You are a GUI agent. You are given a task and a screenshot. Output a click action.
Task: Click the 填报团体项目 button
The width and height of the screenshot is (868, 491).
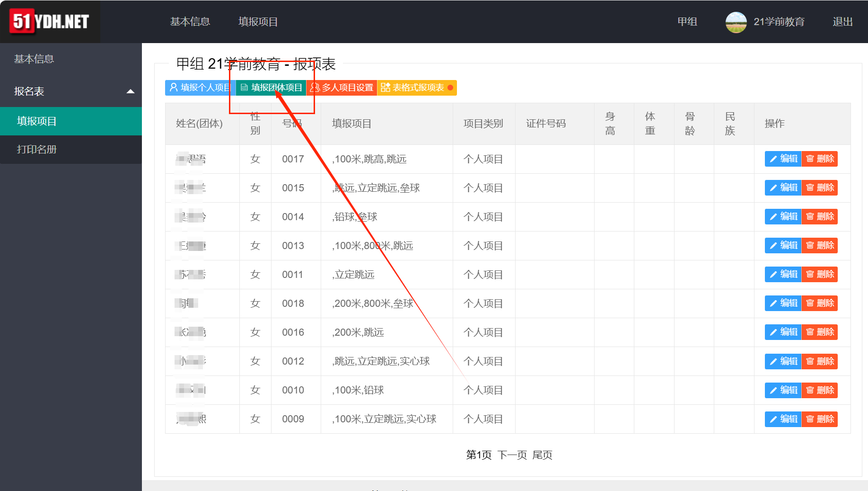click(x=271, y=88)
